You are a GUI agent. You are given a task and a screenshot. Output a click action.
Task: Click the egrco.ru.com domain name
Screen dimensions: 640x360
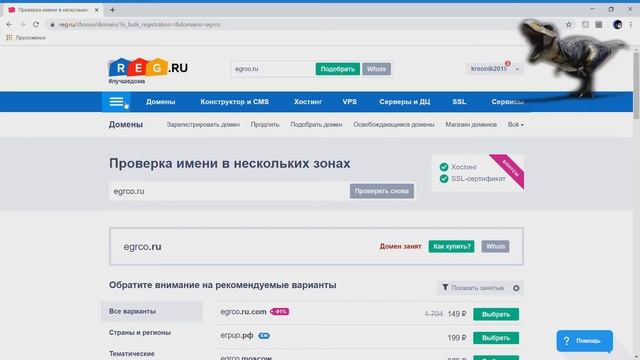[x=243, y=311]
